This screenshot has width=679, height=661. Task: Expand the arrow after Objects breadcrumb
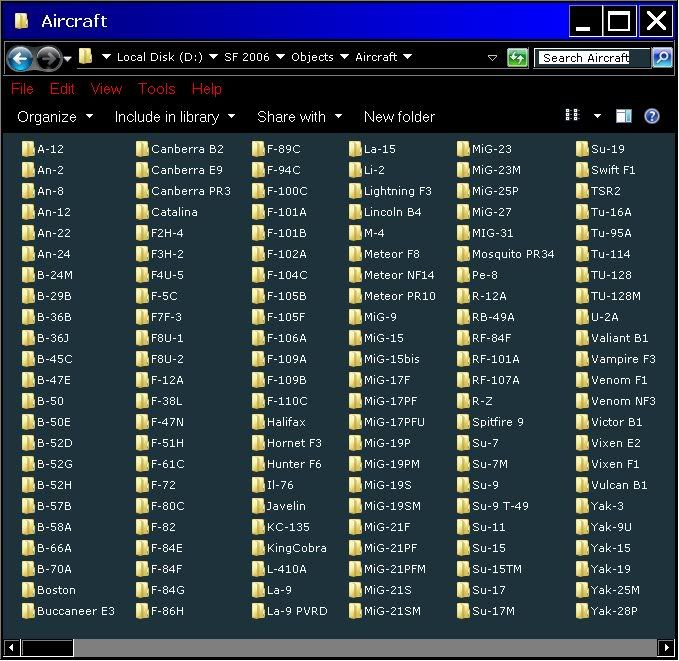coord(344,56)
